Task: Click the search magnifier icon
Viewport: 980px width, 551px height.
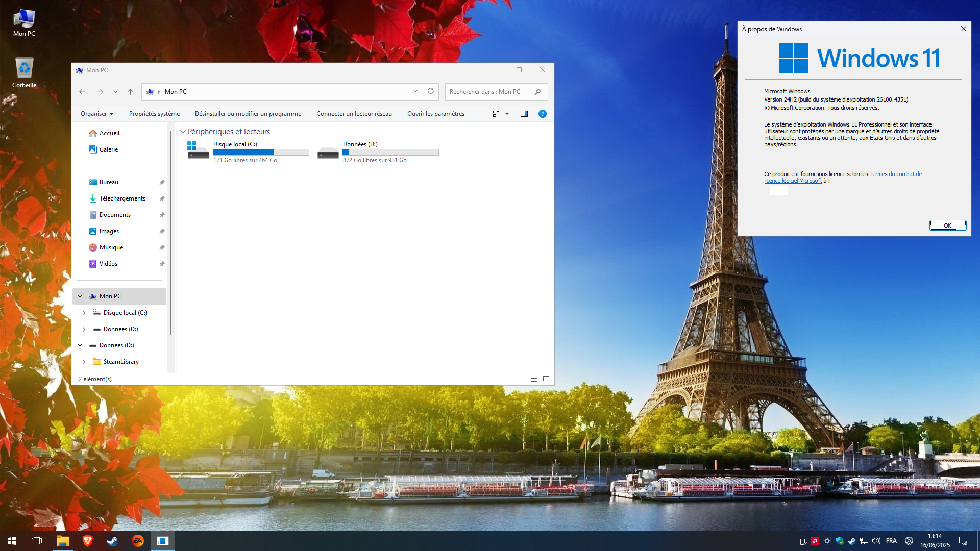Action: (x=538, y=92)
